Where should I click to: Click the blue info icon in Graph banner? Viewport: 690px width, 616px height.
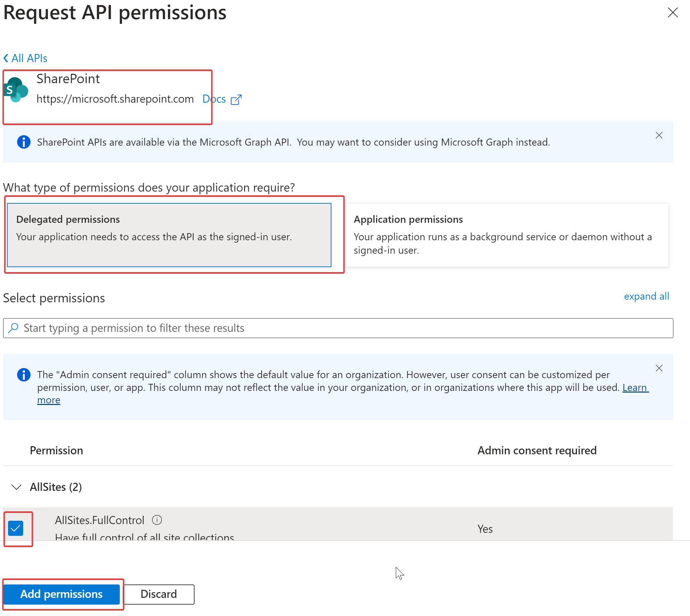[x=24, y=142]
